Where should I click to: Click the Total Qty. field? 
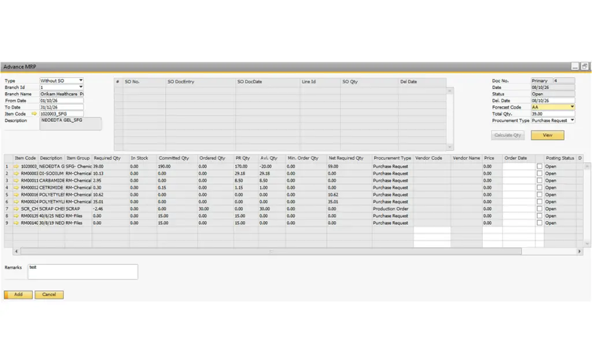point(553,114)
